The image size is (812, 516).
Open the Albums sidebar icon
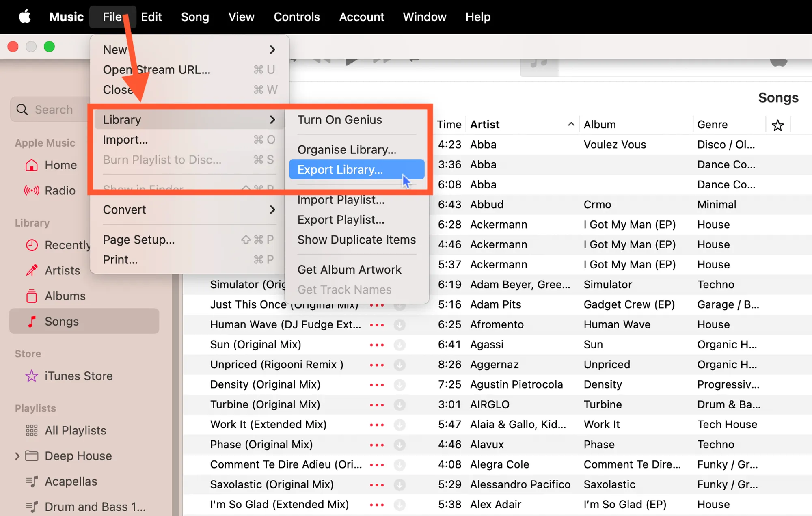(32, 296)
